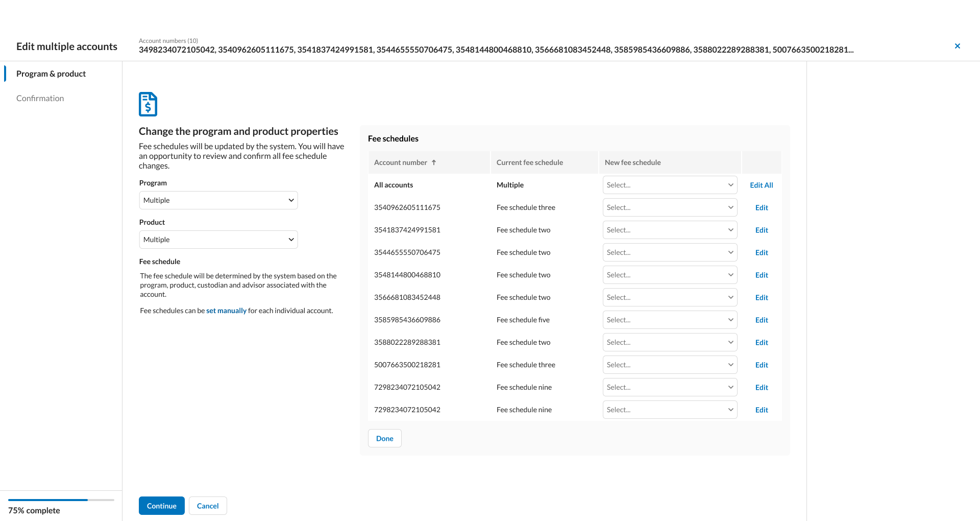Open fee schedule select for account 3540962605111675
The image size is (980, 521).
point(670,207)
